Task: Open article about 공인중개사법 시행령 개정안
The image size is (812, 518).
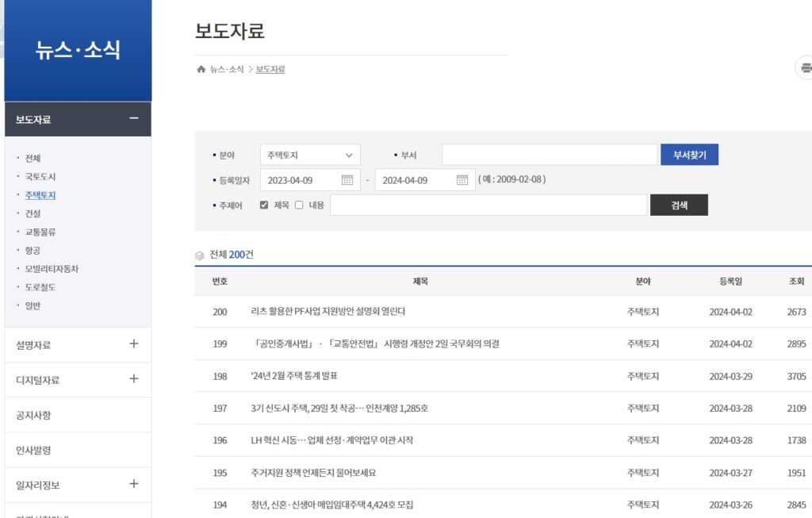Action: click(375, 344)
